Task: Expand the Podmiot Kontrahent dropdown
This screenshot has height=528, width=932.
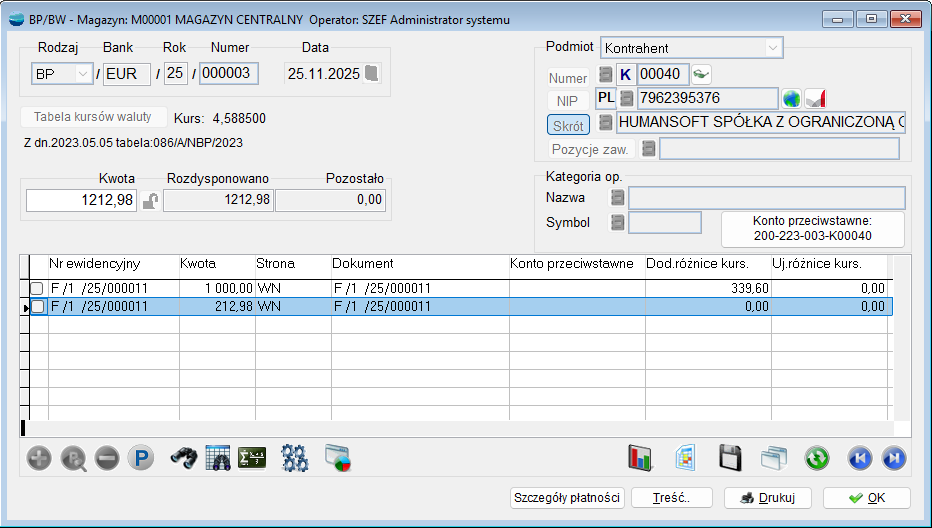Action: pyautogui.click(x=772, y=48)
